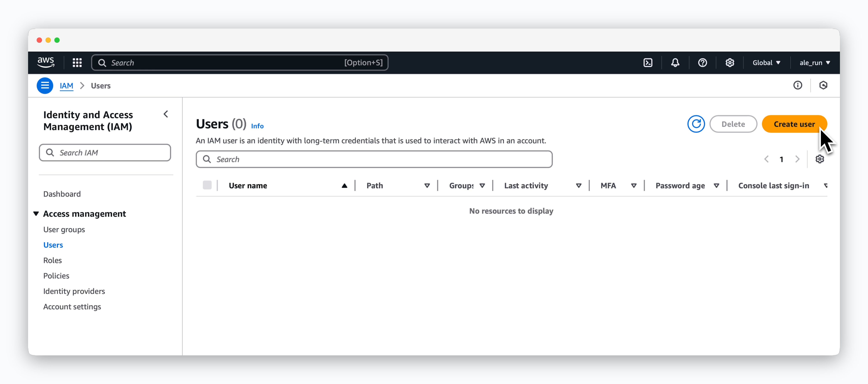Click the Last activity column header

pyautogui.click(x=526, y=186)
